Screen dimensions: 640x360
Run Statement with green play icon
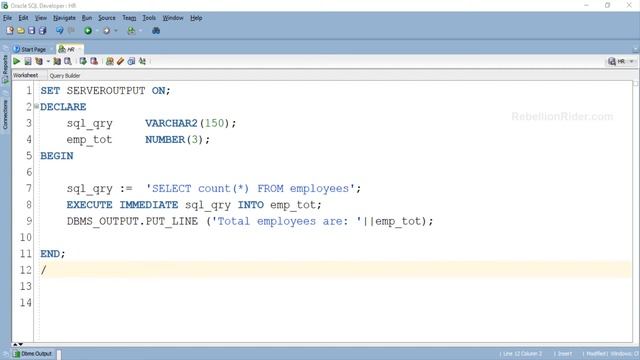(x=17, y=61)
